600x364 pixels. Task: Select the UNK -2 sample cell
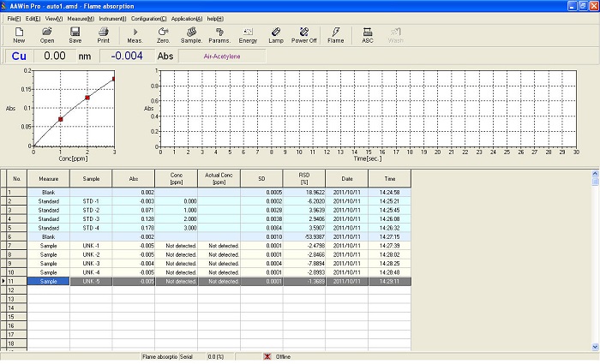(91, 254)
